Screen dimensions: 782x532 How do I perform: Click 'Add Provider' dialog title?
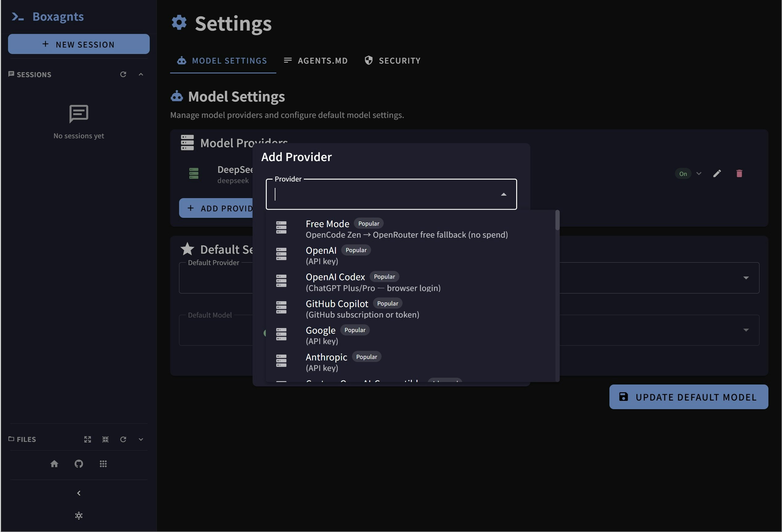point(296,157)
